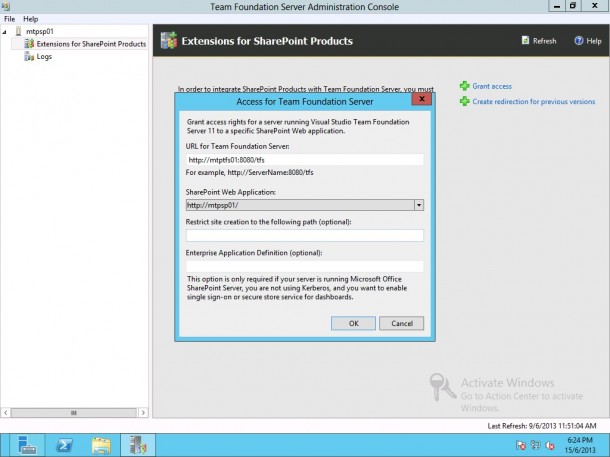610x457 pixels.
Task: Click the application icon in the title bar
Action: [x=5, y=6]
